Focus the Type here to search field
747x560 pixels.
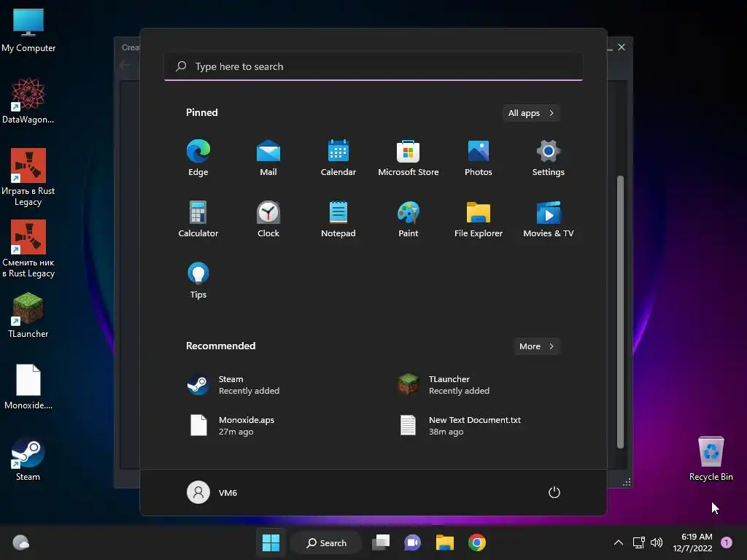click(373, 66)
